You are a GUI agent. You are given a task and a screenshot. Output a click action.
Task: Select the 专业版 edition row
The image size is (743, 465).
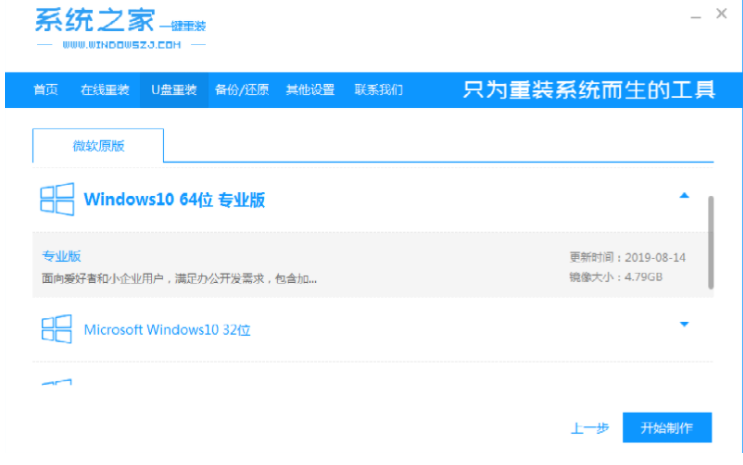[x=373, y=265]
